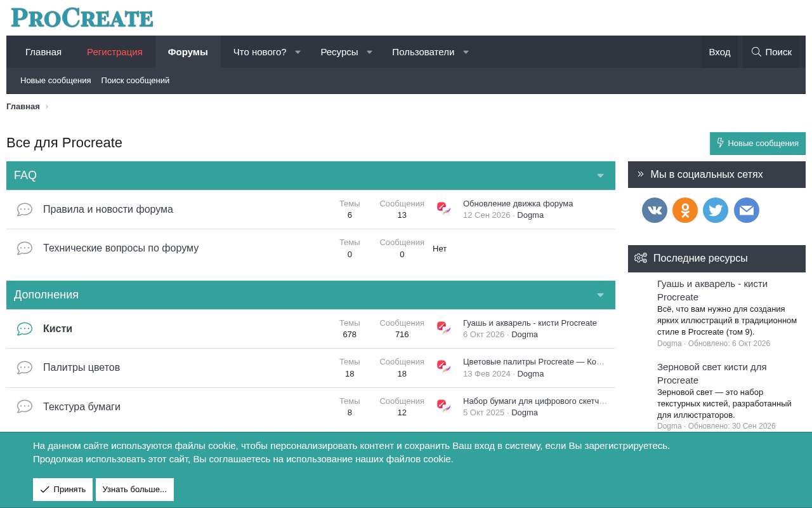Expand the Ресурсы dropdown arrow
This screenshot has height=508, width=812.
369,52
